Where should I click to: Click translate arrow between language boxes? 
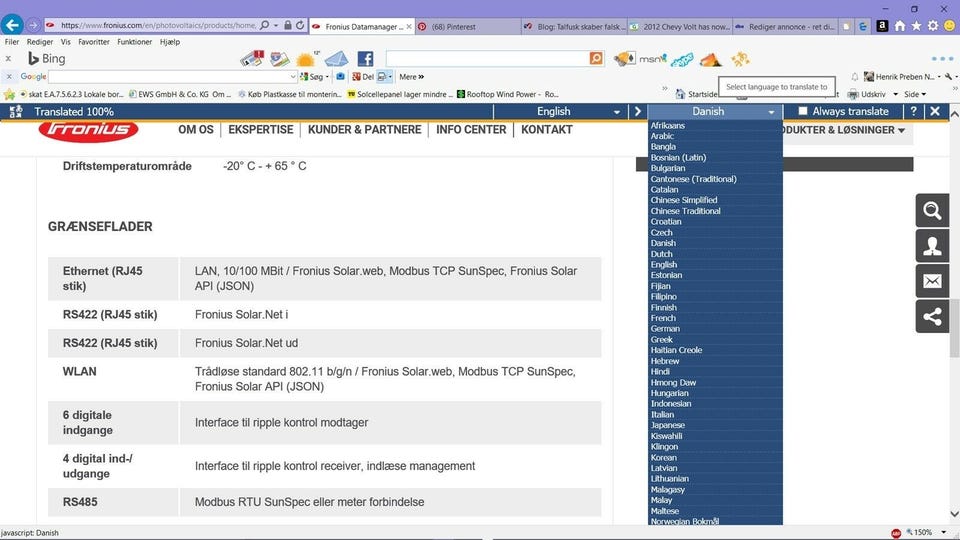[x=637, y=111]
